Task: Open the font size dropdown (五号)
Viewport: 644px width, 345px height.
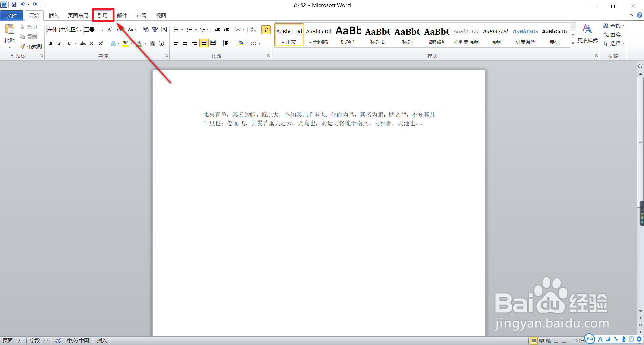Action: [x=102, y=30]
